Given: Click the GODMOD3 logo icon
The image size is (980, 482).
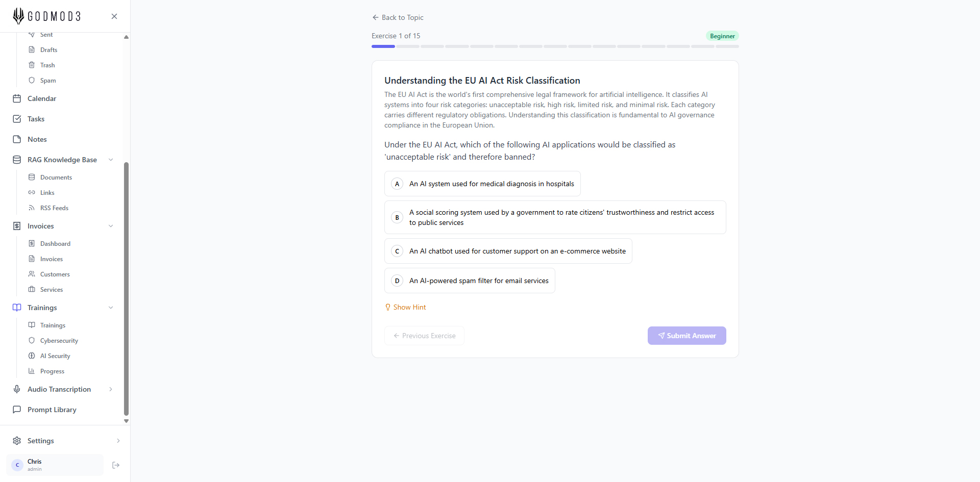Looking at the screenshot, I should 18,16.
